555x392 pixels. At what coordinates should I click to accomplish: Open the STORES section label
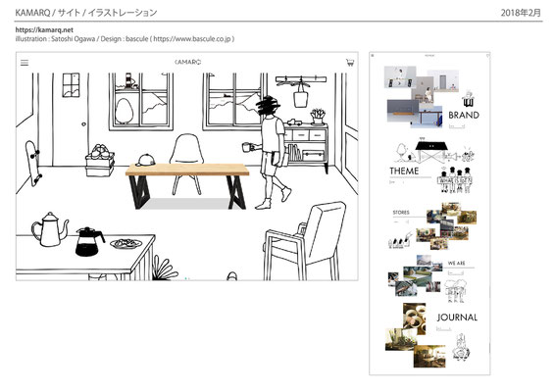click(x=401, y=213)
